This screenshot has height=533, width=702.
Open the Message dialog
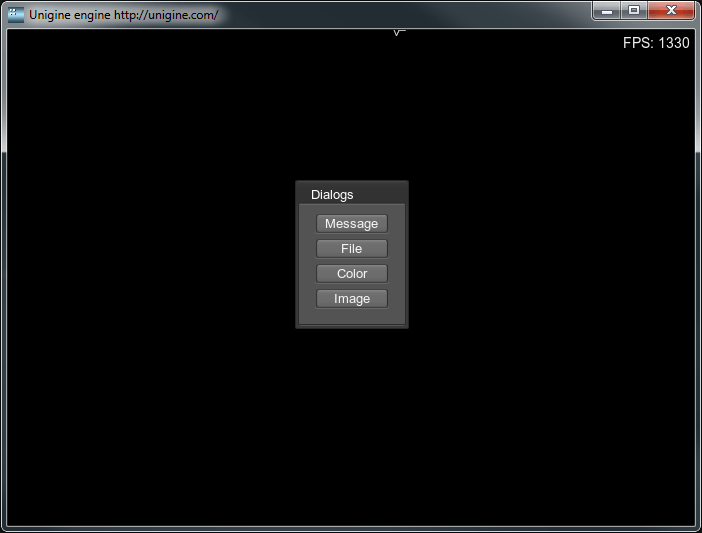(351, 224)
